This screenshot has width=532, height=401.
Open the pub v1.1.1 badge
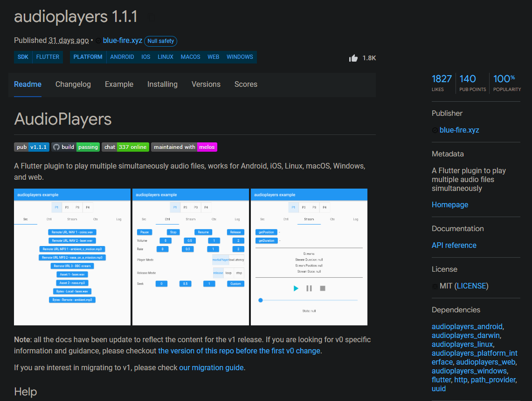32,147
